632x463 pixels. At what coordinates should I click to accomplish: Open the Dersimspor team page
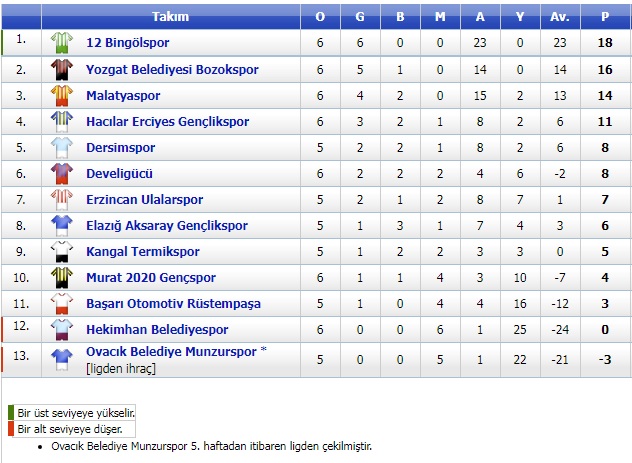pos(121,147)
